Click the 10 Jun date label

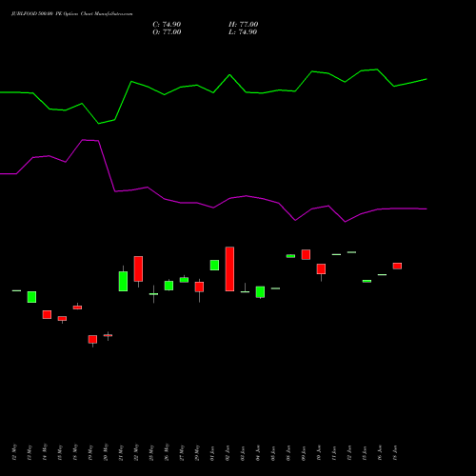319,453
